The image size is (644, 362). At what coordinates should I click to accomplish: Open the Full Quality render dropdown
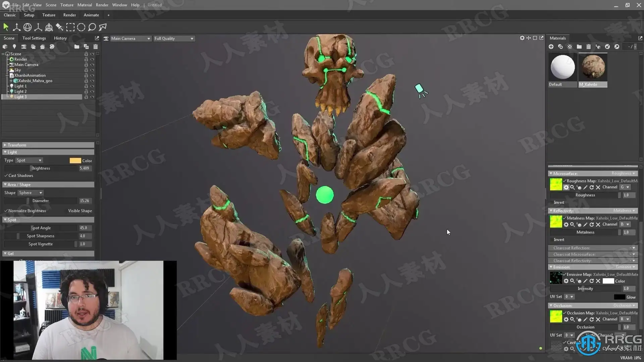(x=174, y=39)
